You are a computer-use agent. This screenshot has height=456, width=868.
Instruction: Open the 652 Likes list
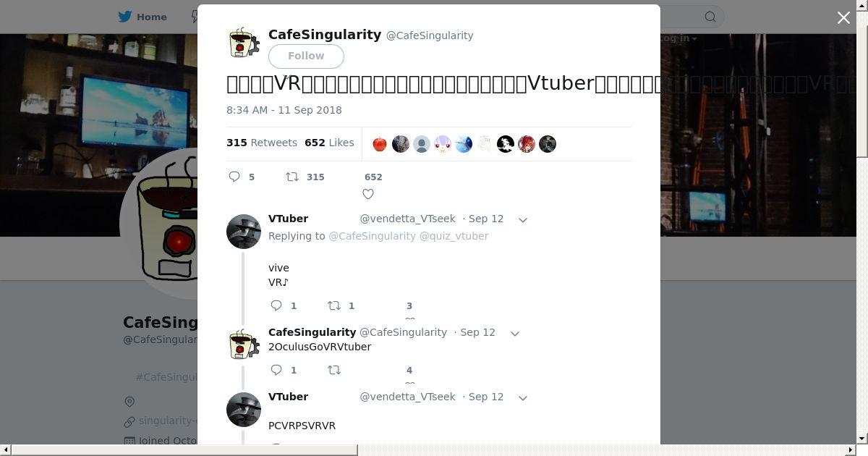[329, 143]
